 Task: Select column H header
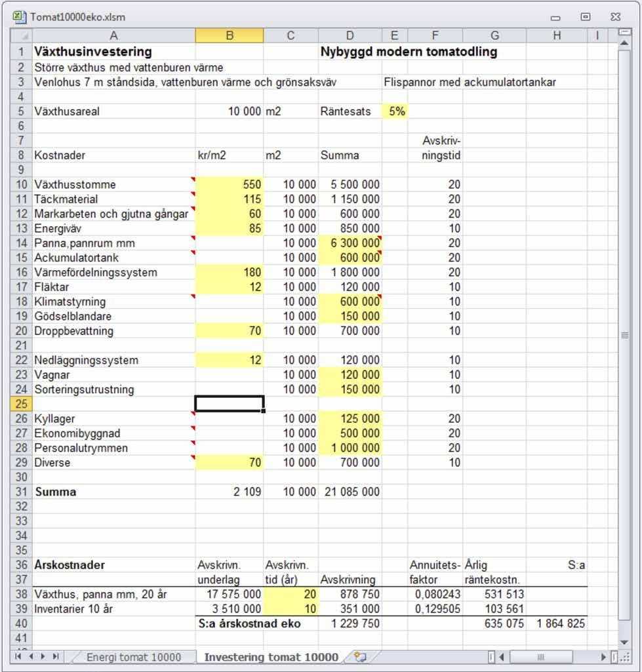(x=557, y=35)
